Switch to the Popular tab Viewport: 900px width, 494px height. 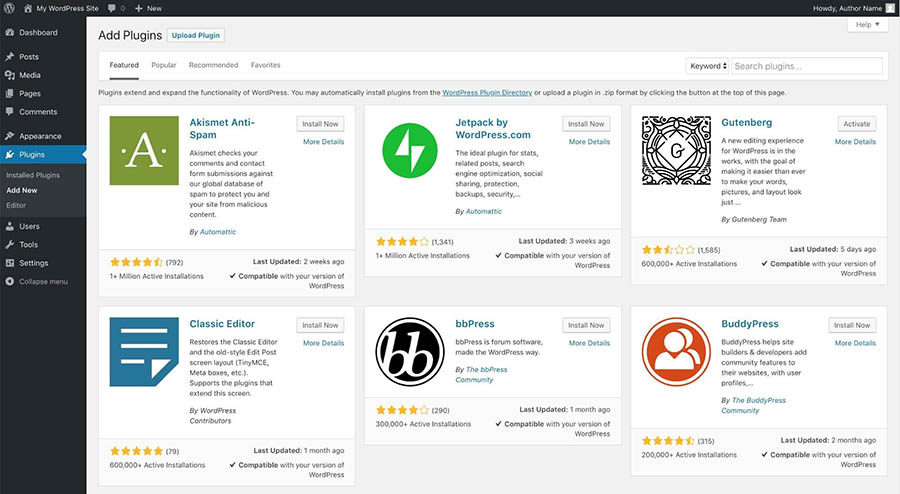[164, 65]
